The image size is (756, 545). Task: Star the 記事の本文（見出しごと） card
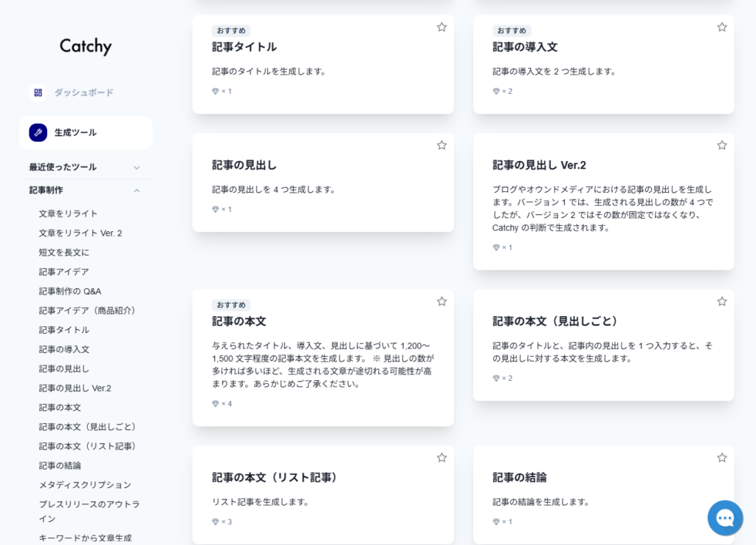click(x=722, y=301)
